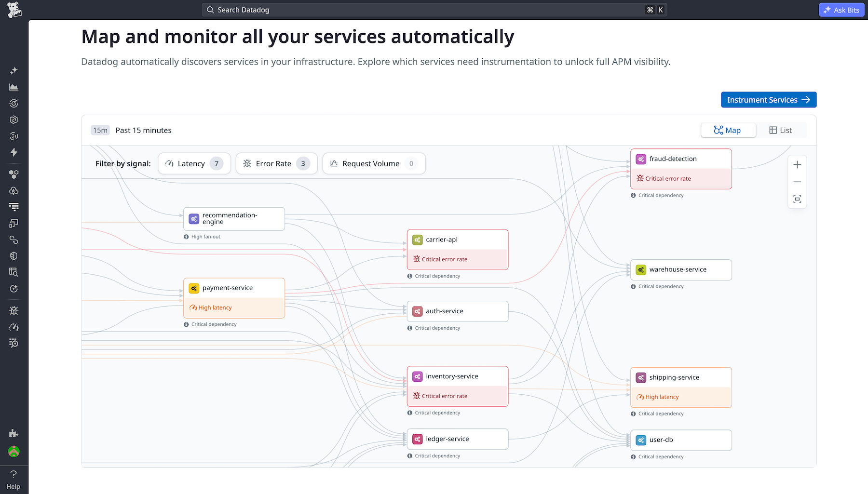Open the radar signal sidebar icon

coord(14,136)
